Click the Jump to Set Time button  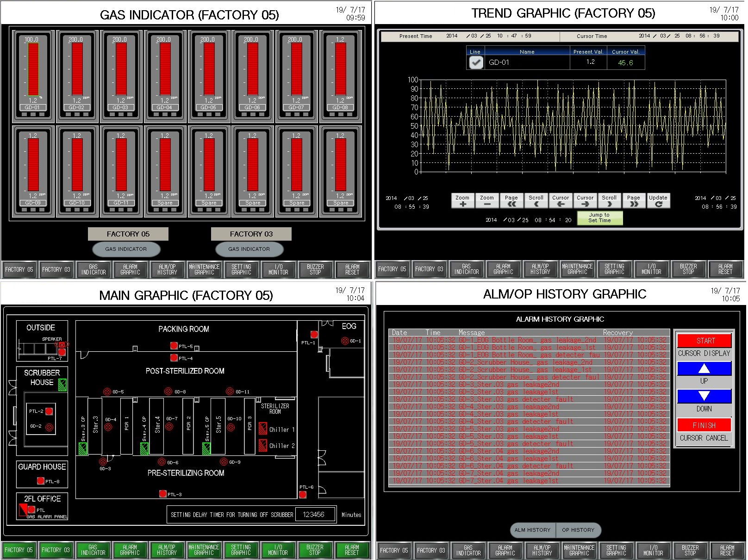[x=599, y=218]
